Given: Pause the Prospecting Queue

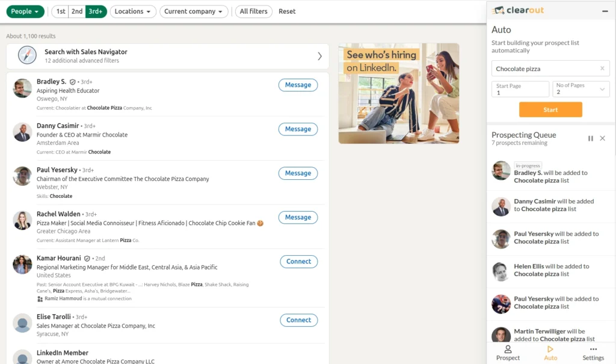Looking at the screenshot, I should (x=591, y=138).
